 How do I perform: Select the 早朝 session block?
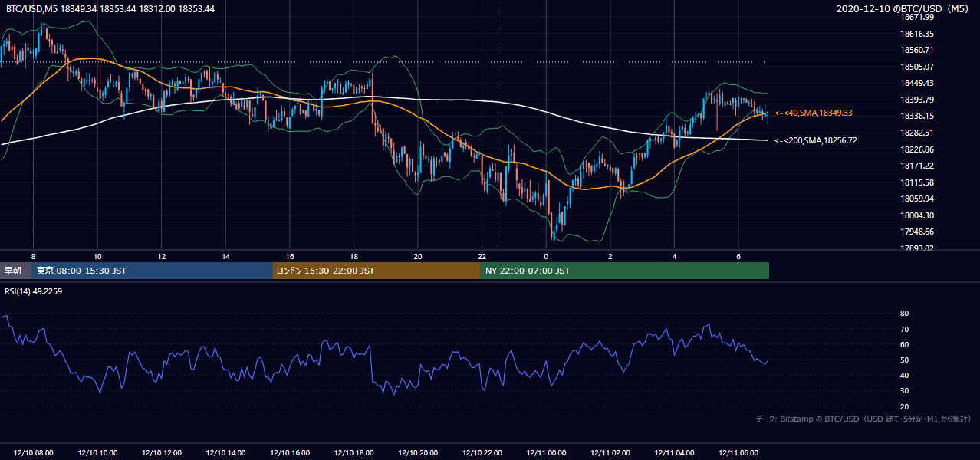15,271
